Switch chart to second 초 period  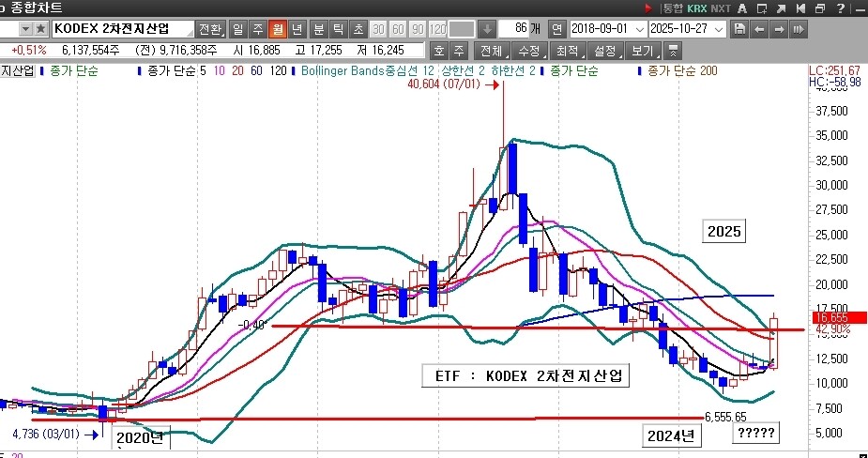[358, 29]
